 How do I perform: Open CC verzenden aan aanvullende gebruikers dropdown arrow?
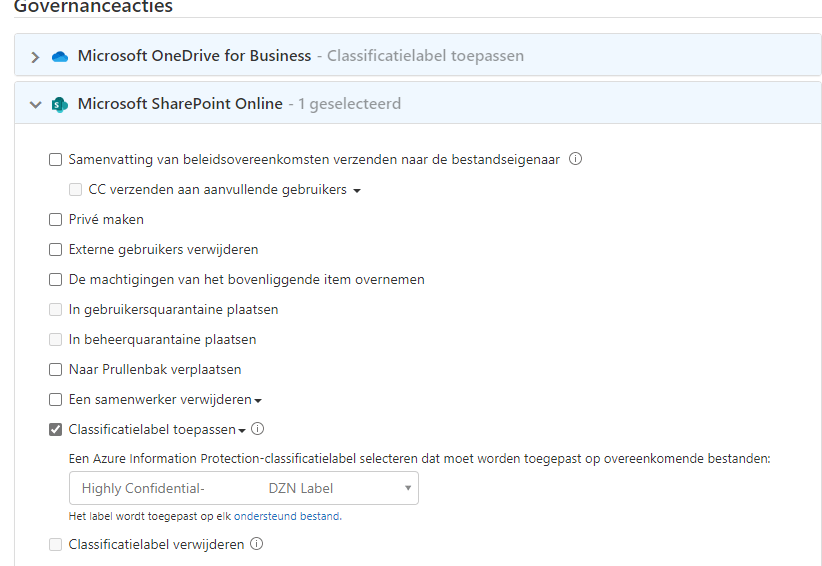(x=357, y=191)
